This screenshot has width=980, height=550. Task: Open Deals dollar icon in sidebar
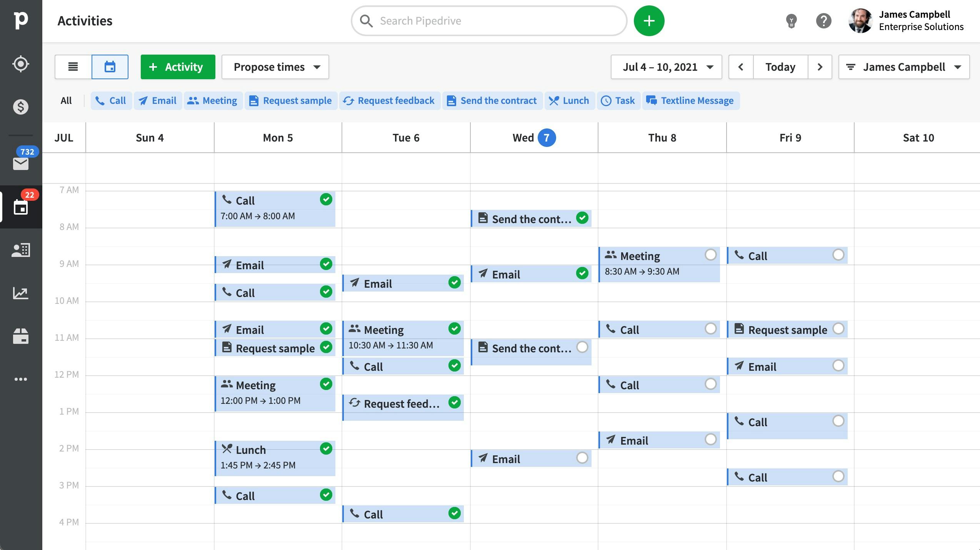tap(21, 107)
